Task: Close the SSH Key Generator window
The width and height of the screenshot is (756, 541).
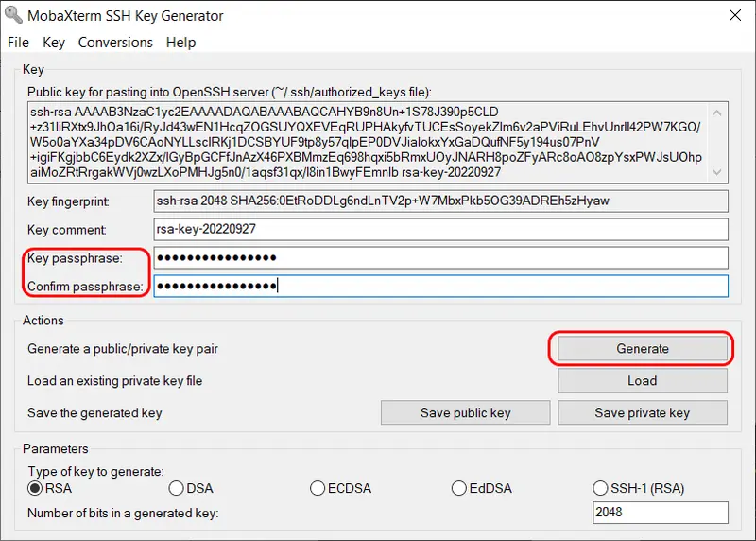Action: [x=734, y=15]
